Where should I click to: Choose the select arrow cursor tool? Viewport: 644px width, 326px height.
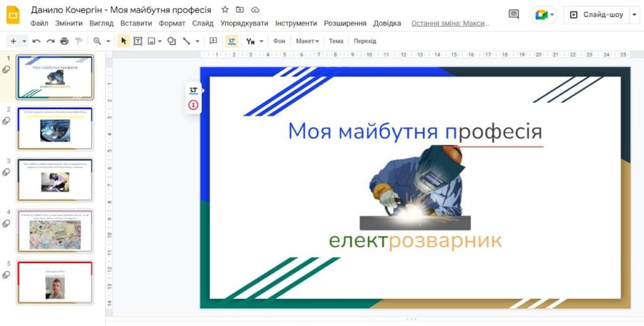click(124, 41)
